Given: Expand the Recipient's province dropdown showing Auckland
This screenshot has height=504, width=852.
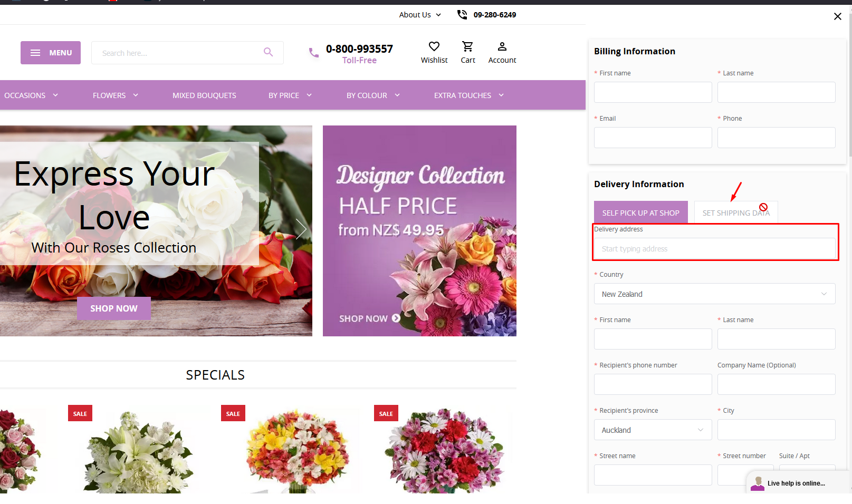Looking at the screenshot, I should click(653, 430).
